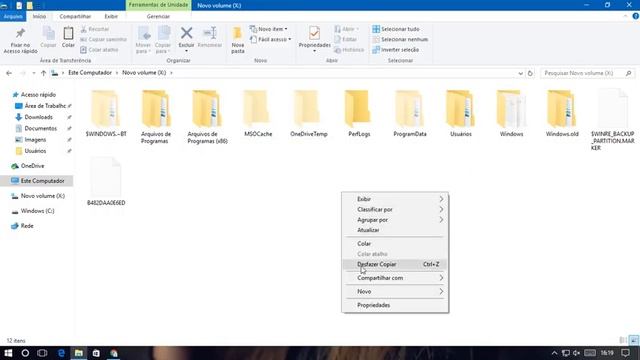The image size is (640, 360).
Task: Click Abrir in the ribbon
Action: (346, 29)
